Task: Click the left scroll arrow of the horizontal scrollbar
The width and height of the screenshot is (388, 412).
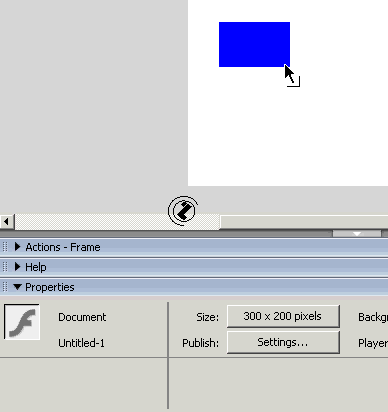Action: click(7, 221)
